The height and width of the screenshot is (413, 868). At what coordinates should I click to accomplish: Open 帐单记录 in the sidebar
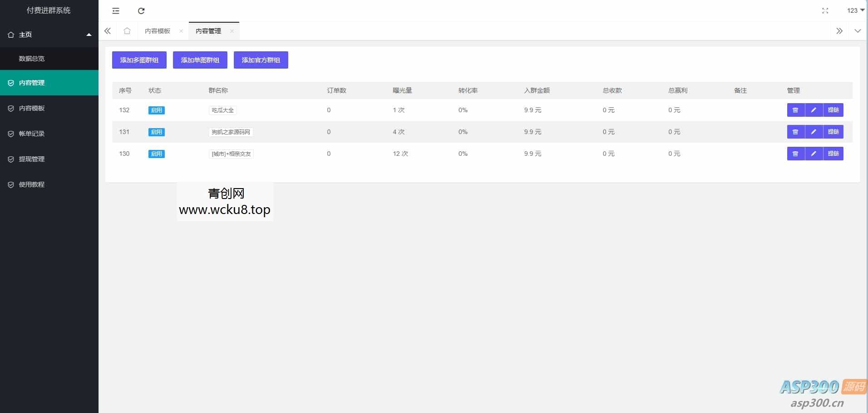tap(32, 134)
